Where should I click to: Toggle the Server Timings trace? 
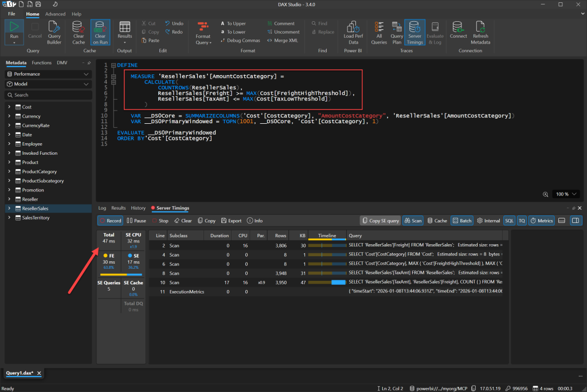414,32
